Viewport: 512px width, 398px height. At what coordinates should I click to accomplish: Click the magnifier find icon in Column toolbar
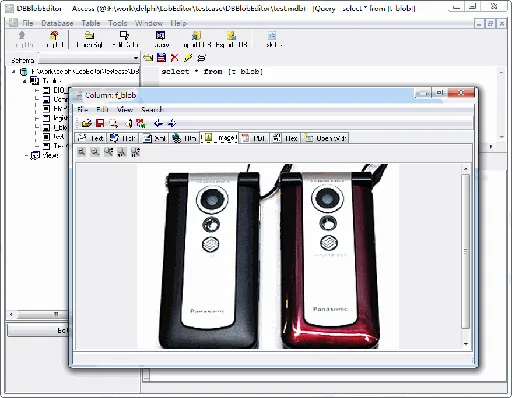[x=113, y=123]
